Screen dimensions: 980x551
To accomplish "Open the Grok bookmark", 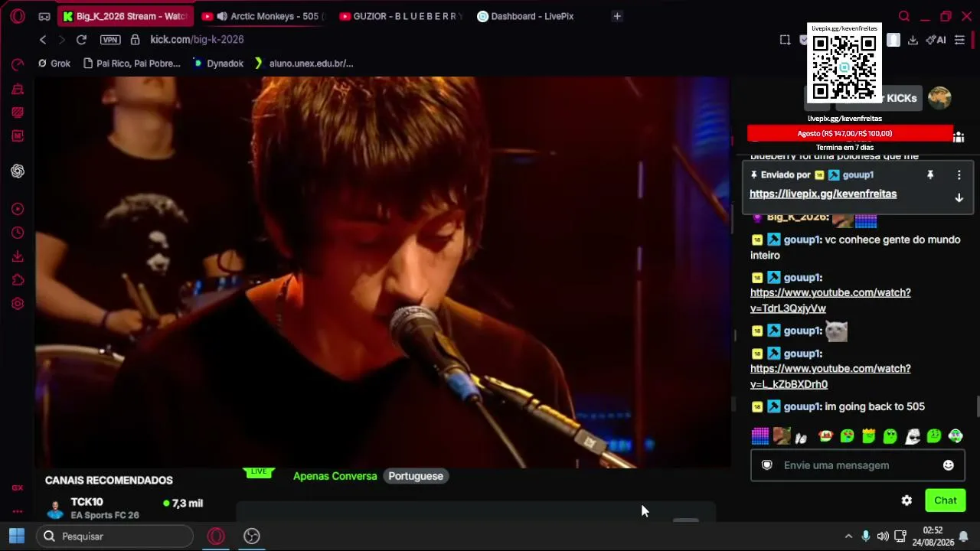I will click(54, 64).
